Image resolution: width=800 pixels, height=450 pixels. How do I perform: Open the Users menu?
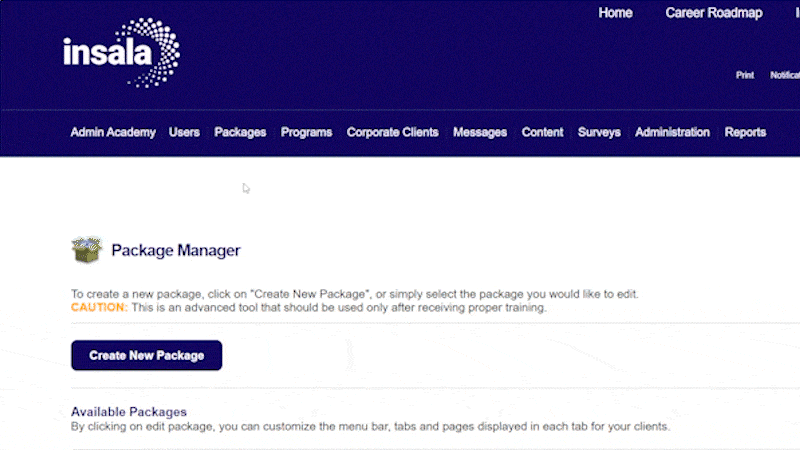coord(184,132)
